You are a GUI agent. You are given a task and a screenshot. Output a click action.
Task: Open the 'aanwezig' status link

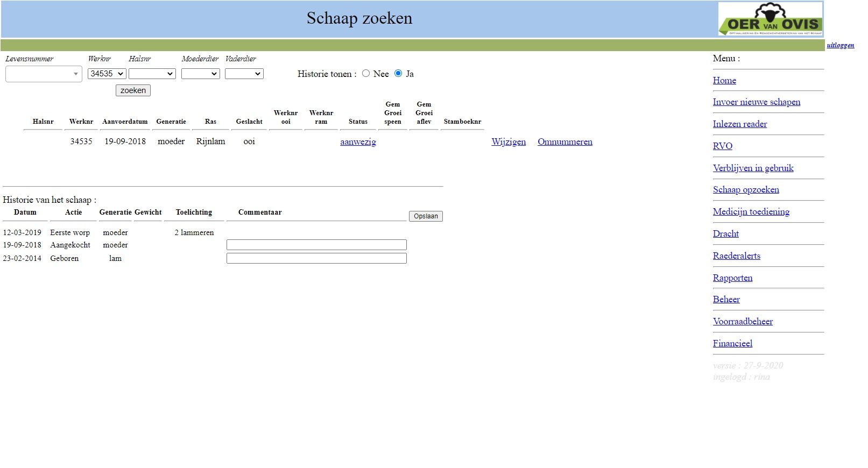[x=358, y=142]
